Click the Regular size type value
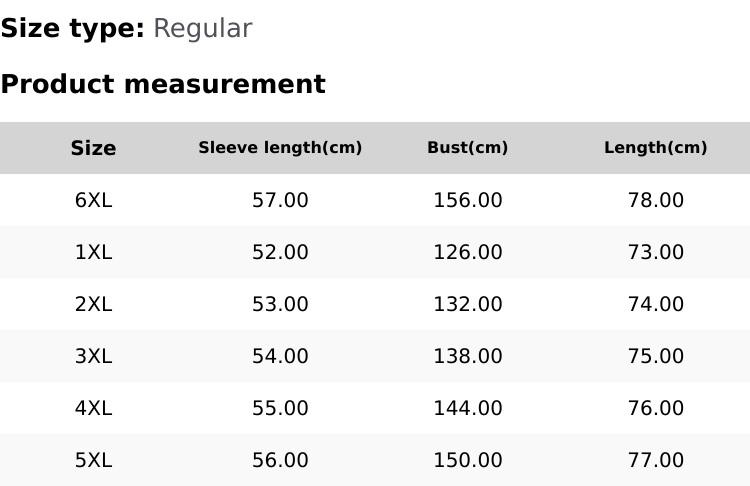 click(202, 29)
